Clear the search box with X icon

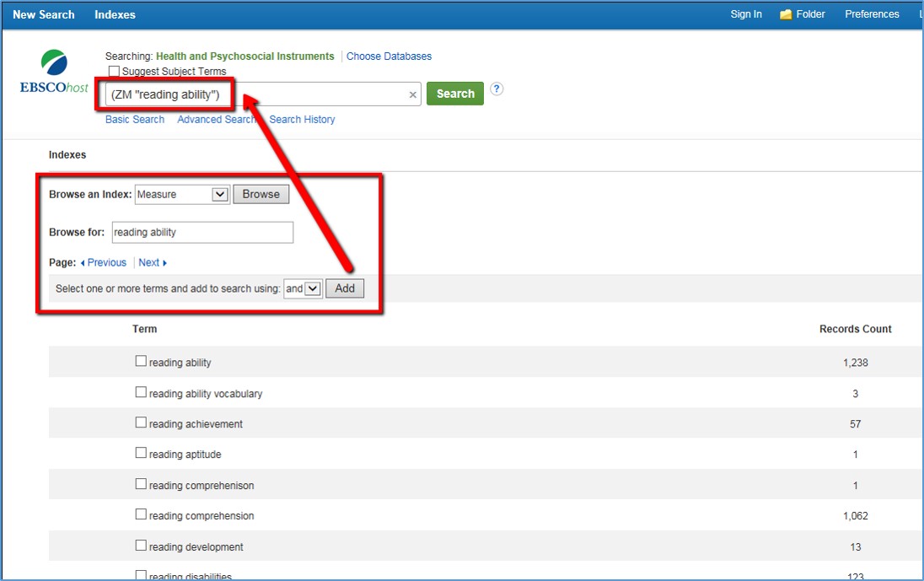coord(412,94)
